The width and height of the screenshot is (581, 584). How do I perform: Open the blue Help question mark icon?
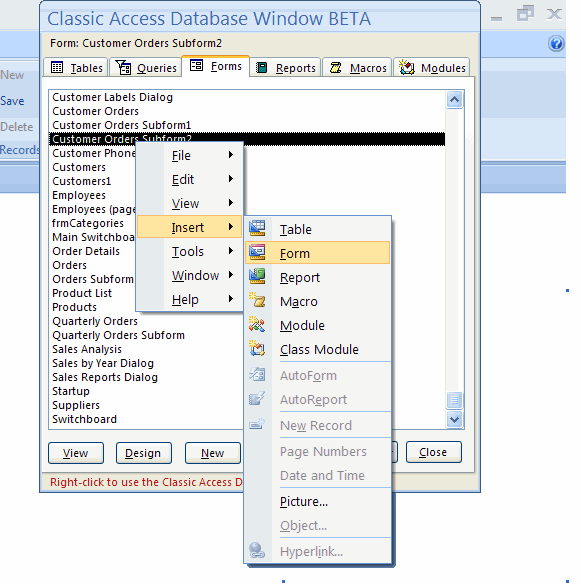[556, 44]
